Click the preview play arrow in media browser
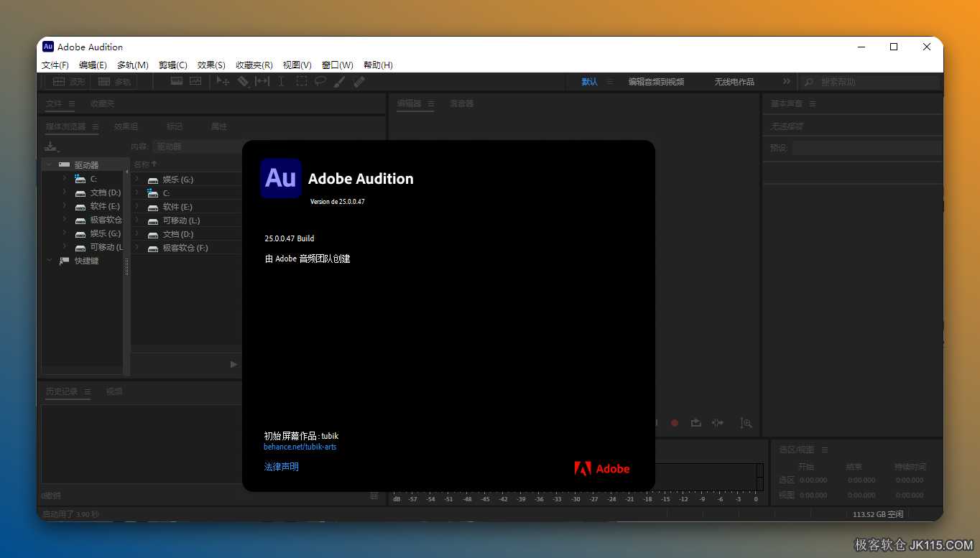Viewport: 980px width, 558px height. [234, 364]
